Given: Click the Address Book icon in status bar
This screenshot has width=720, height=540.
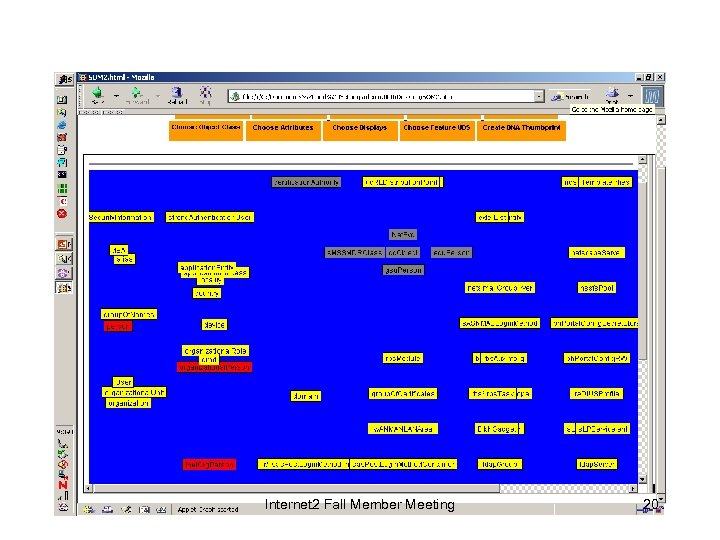Looking at the screenshot, I should point(144,509).
